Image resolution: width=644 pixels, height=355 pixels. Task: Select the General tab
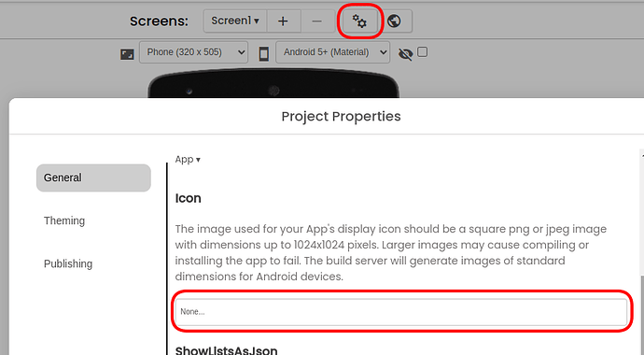click(93, 177)
